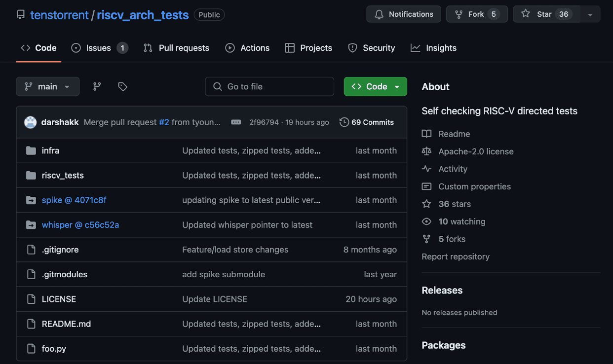Open the Pull requests tab
Screen dimensions: 613x364
pos(176,48)
